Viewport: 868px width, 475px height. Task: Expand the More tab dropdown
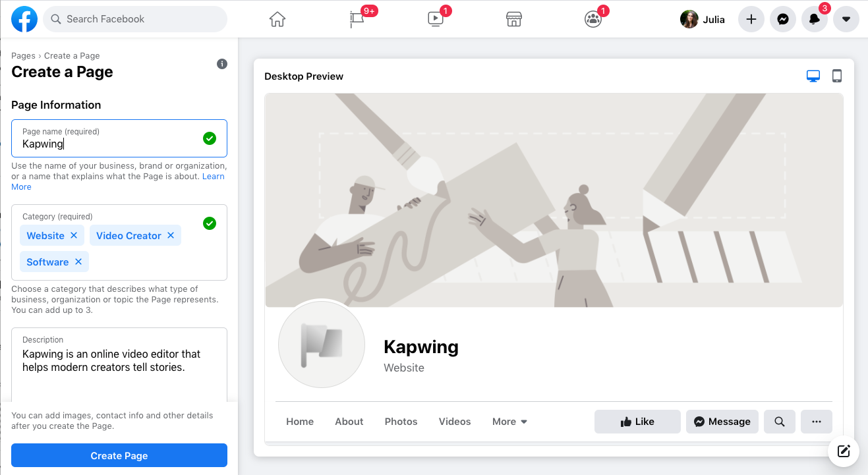pos(509,422)
